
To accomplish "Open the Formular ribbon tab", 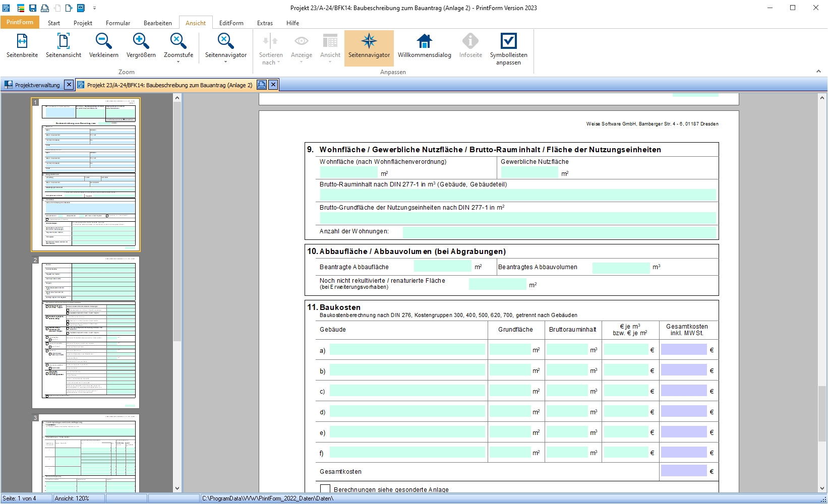I will pos(117,23).
